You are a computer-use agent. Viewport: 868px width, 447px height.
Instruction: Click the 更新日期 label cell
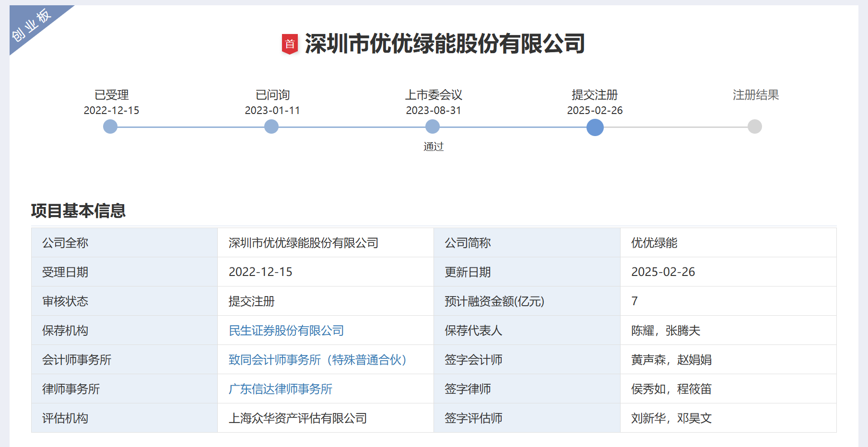coord(527,272)
